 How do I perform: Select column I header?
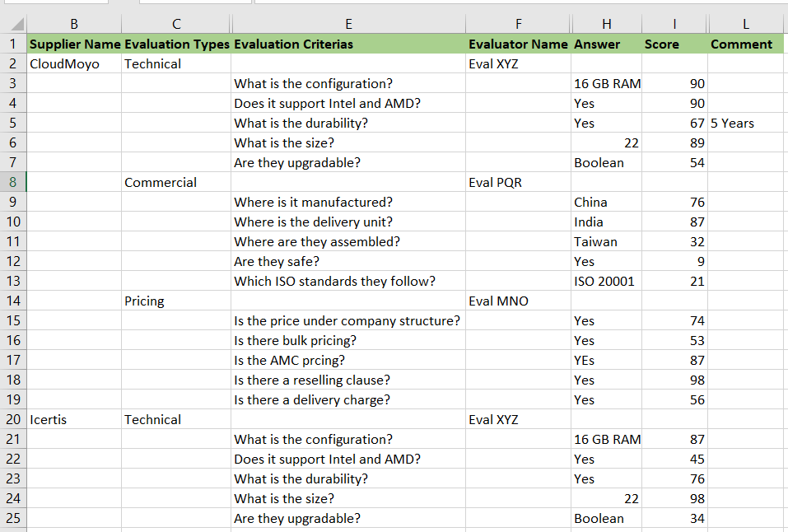(674, 25)
